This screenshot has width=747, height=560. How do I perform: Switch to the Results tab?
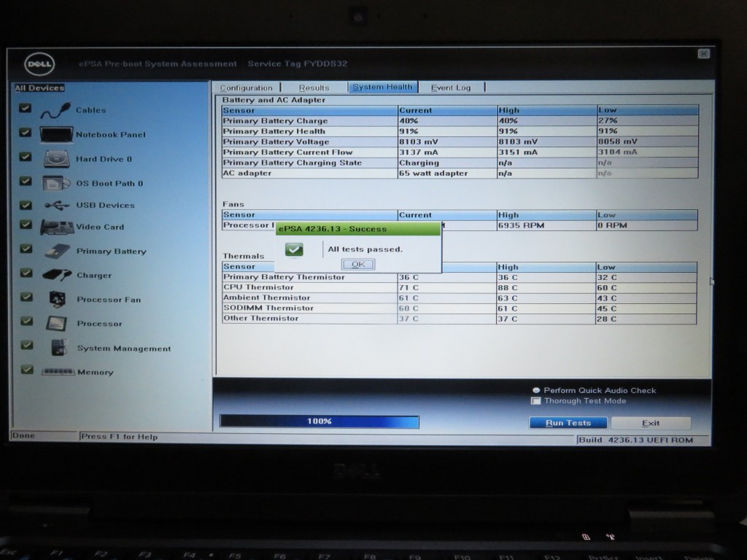coord(314,87)
